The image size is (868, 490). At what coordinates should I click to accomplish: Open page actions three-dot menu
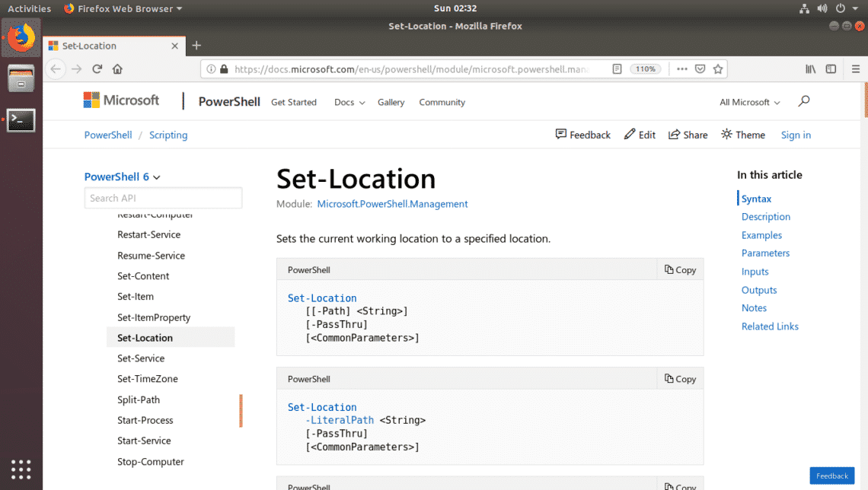[682, 69]
